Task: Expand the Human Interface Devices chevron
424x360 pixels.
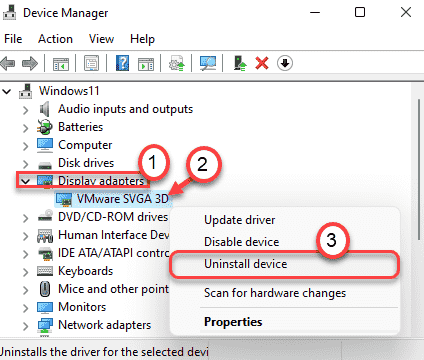Action: [x=26, y=236]
